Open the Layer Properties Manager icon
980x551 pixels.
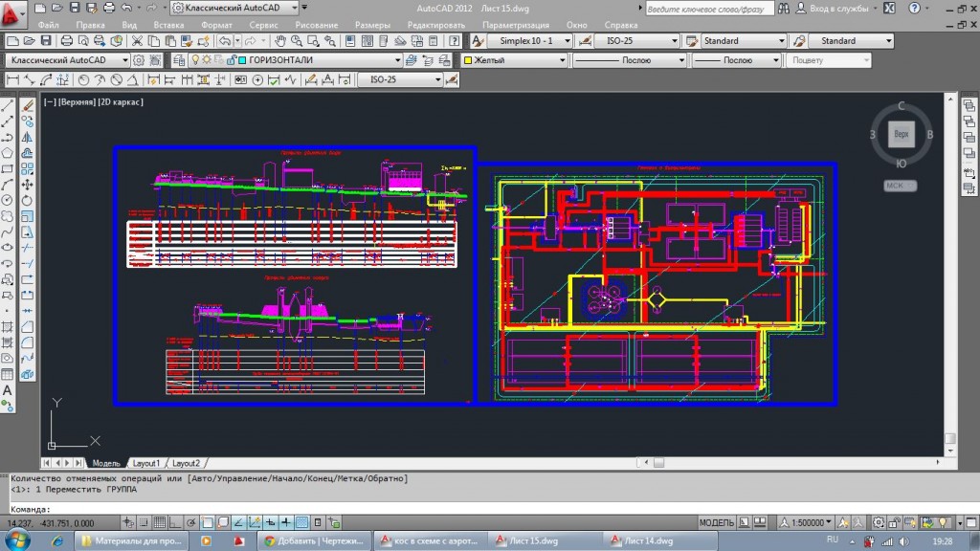179,60
